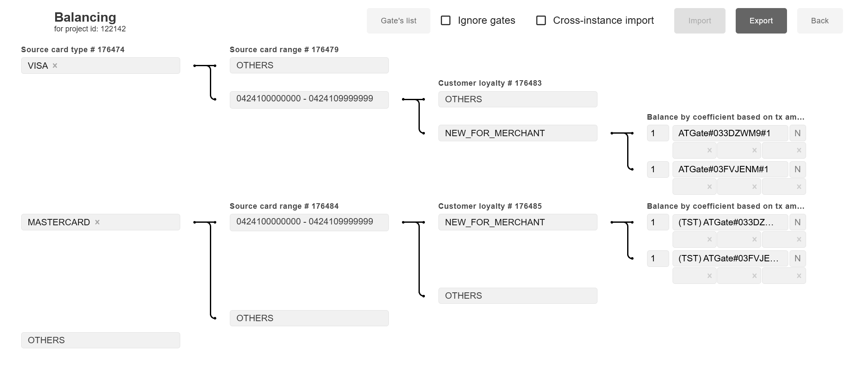This screenshot has height=367, width=868.
Task: Clear last small field under ATGate#03FVJENM#1
Action: [x=799, y=187]
